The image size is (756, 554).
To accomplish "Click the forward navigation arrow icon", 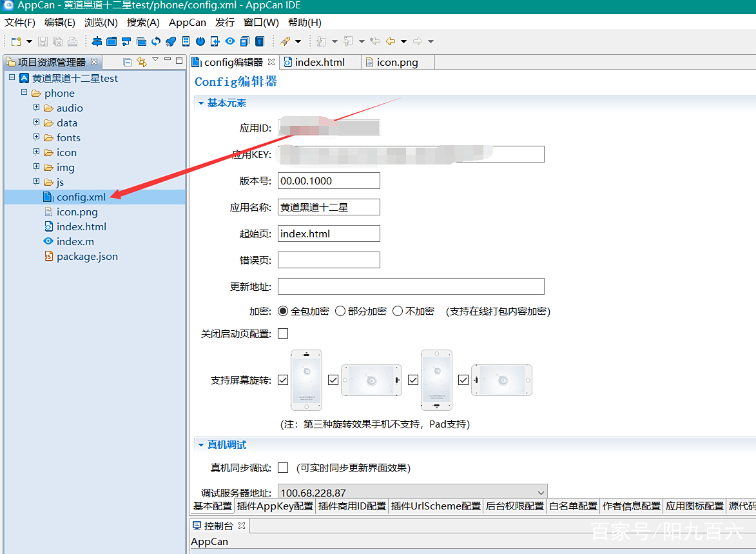I will coord(418,41).
